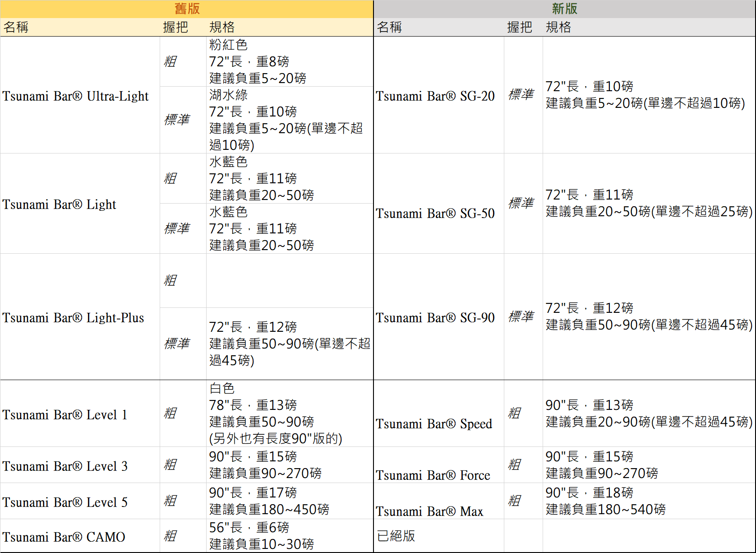756x553 pixels.
Task: Select the Tsunami Bar® Force cell
Action: 439,465
